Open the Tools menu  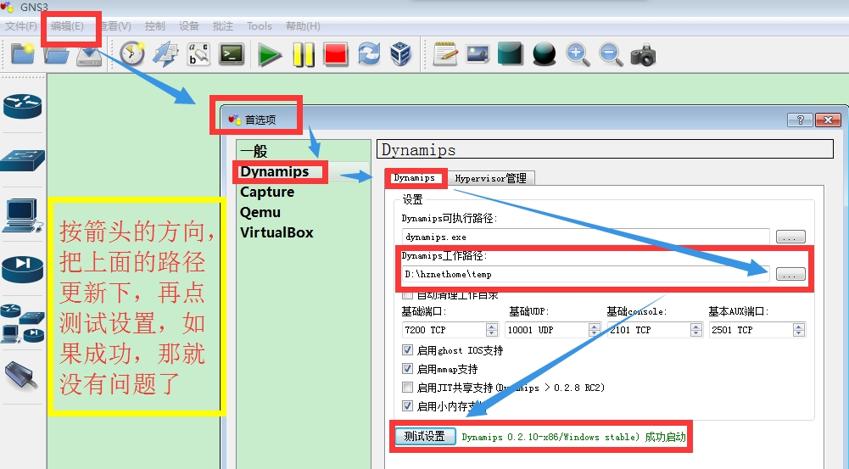tap(259, 26)
